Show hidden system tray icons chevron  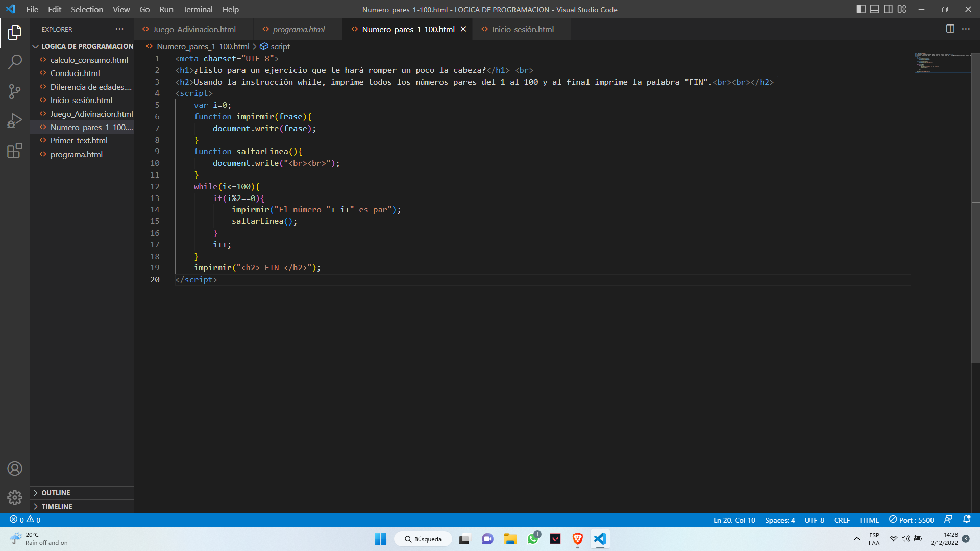coord(857,539)
